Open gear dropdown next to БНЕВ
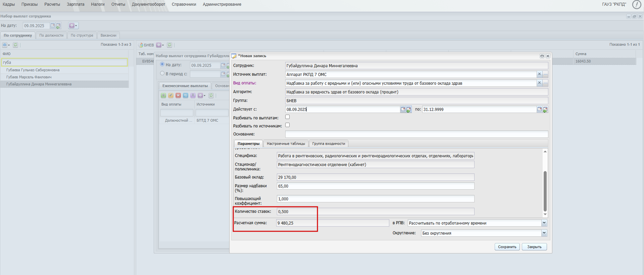 (160, 45)
